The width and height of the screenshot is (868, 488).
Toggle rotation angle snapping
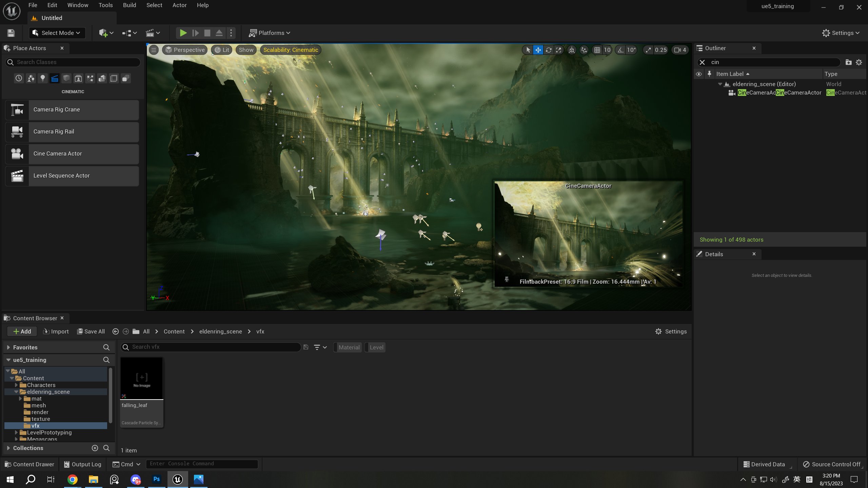click(620, 50)
